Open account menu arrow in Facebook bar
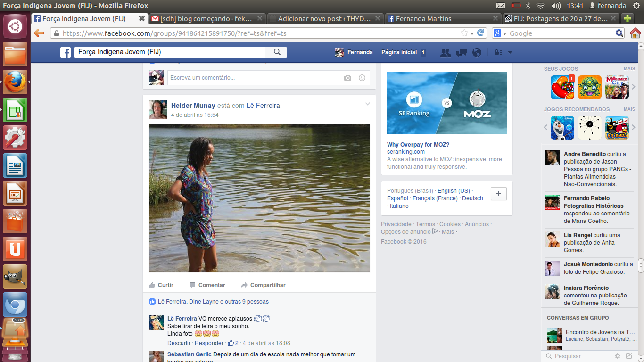The image size is (644, 362). 510,52
